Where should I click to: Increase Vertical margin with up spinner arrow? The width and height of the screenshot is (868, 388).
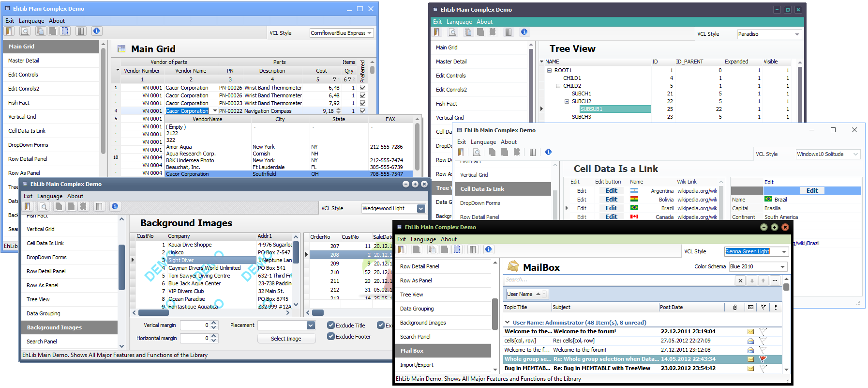(214, 323)
